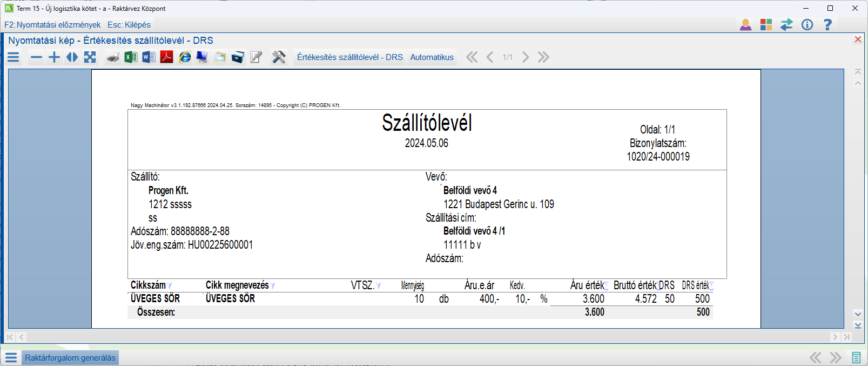Click the computer monitor icon in the toolbar
Image resolution: width=868 pixels, height=366 pixels.
tap(202, 57)
